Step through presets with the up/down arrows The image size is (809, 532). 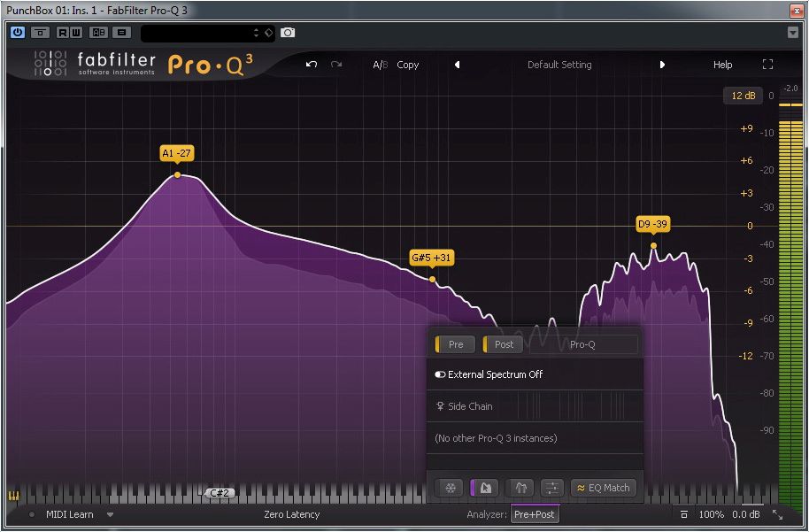pyautogui.click(x=256, y=33)
